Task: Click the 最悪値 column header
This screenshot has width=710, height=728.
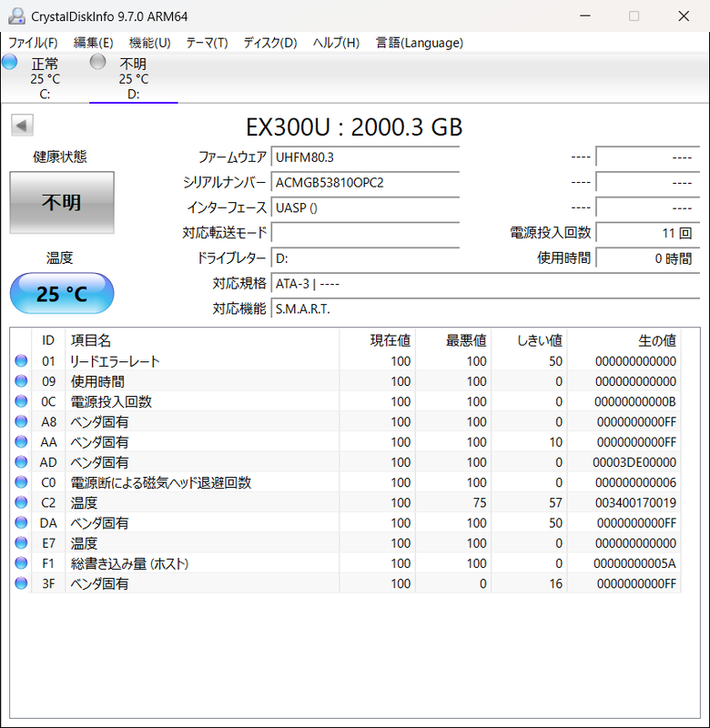Action: click(x=453, y=340)
